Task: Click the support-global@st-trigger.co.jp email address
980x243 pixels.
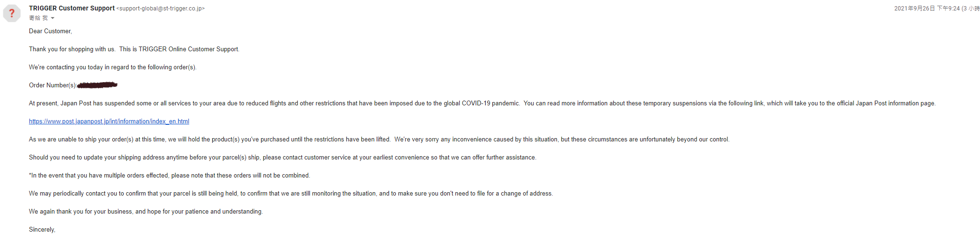Action: tap(161, 9)
